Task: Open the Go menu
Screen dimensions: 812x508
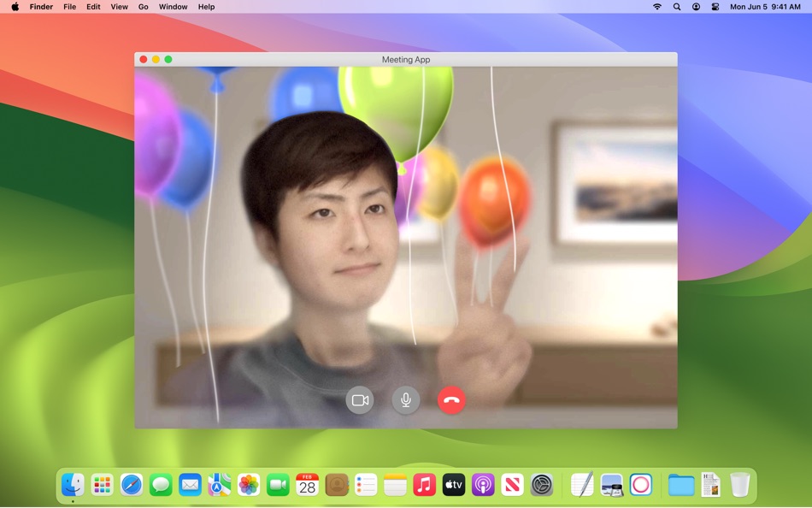Action: point(143,7)
